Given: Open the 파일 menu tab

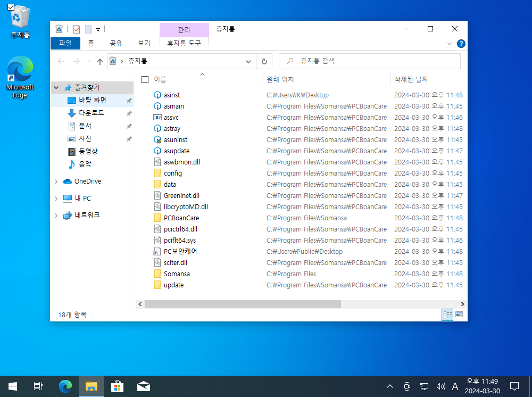Looking at the screenshot, I should [x=65, y=43].
